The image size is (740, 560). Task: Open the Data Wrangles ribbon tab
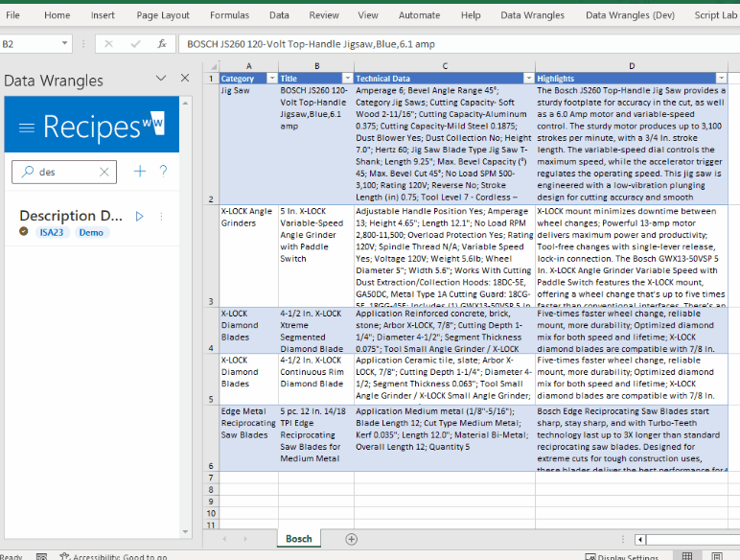point(532,15)
